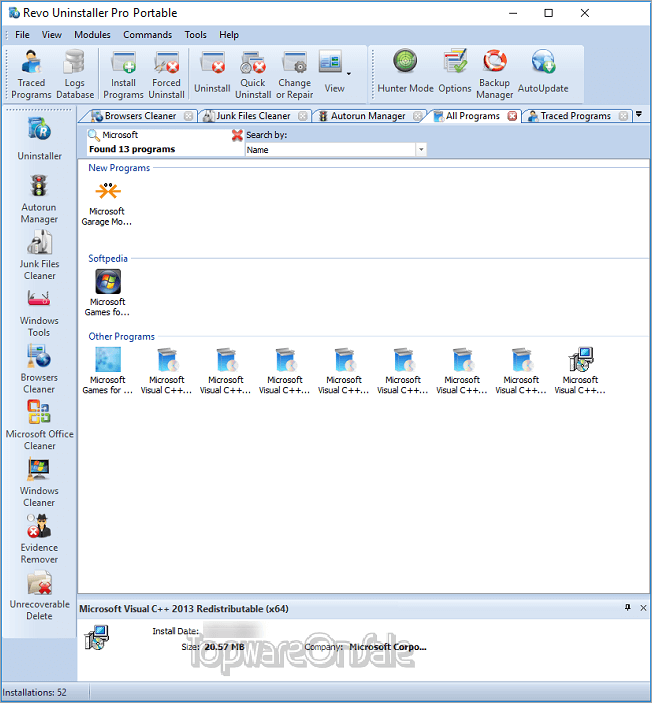Clear the search with the red X
The width and height of the screenshot is (652, 703).
(237, 135)
